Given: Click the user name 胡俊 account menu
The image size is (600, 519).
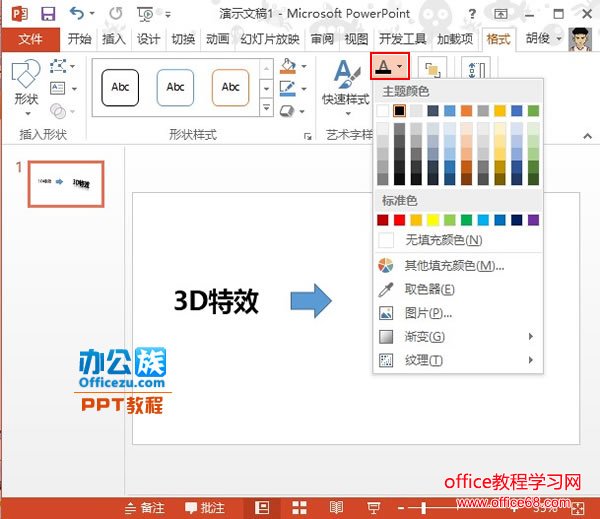Looking at the screenshot, I should tap(543, 38).
